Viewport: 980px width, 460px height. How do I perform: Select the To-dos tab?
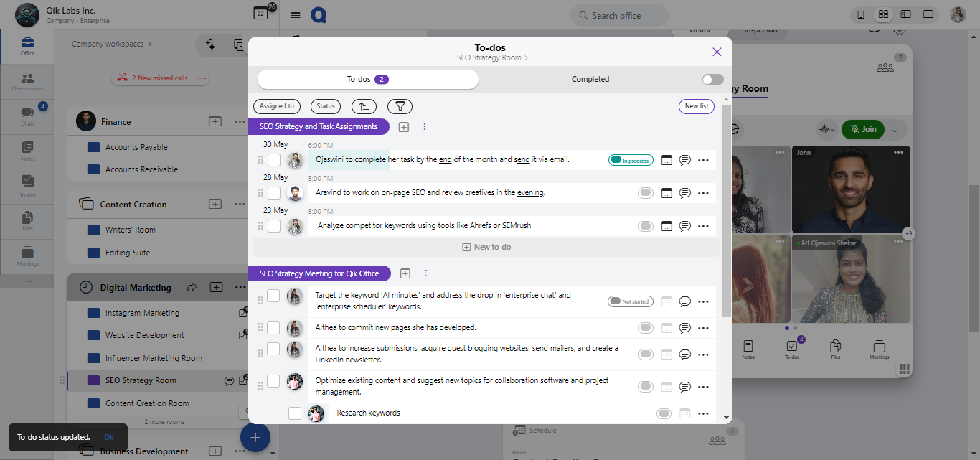tap(367, 79)
